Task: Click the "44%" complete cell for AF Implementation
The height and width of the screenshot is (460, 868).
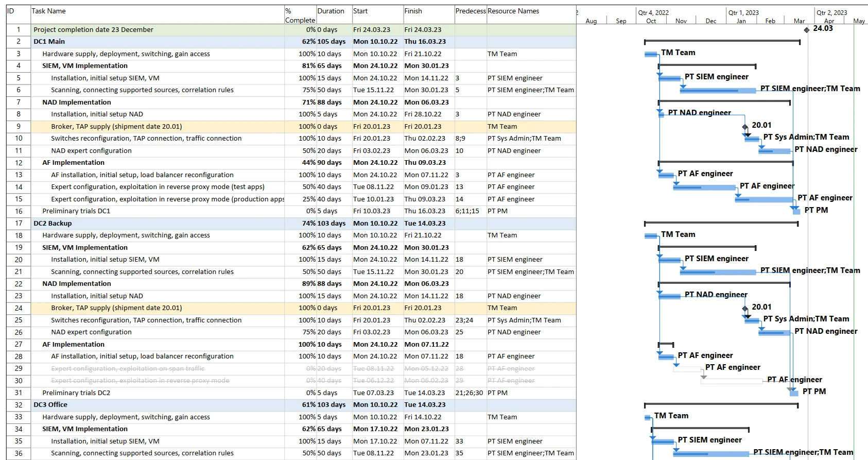Action: (x=308, y=163)
